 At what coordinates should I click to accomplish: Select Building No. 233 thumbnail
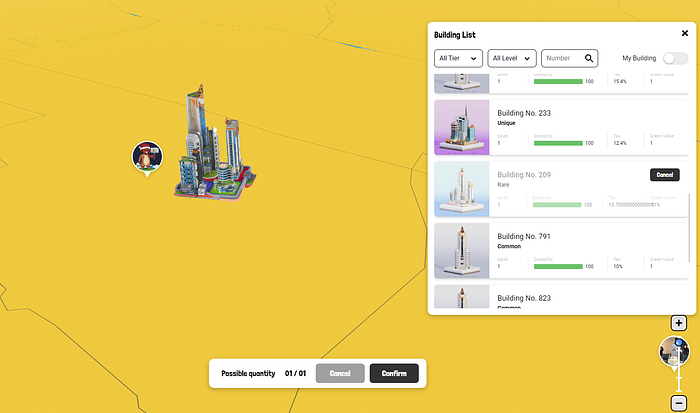coord(462,127)
